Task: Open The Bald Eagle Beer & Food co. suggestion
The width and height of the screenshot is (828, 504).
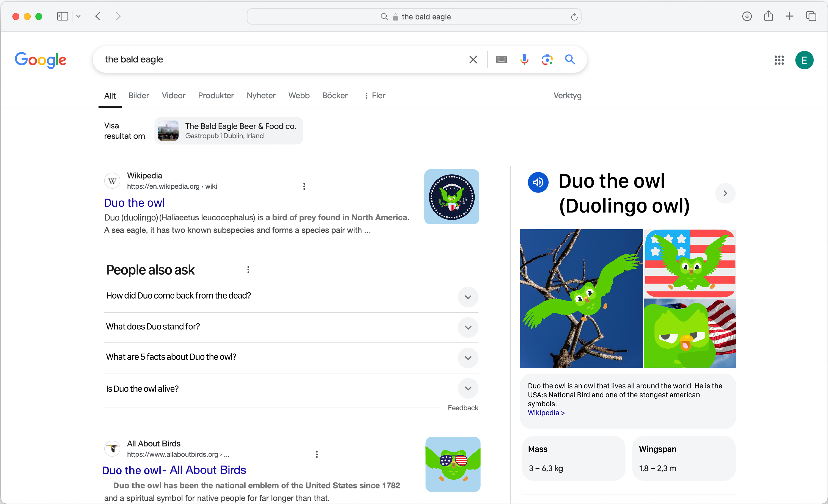Action: coord(229,131)
